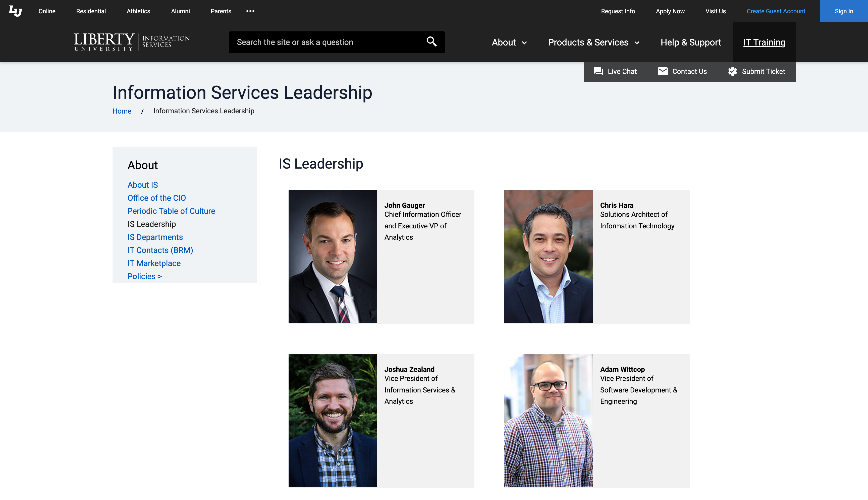Go to Help & Support
Viewport: 868px width, 500px height.
click(x=690, y=42)
